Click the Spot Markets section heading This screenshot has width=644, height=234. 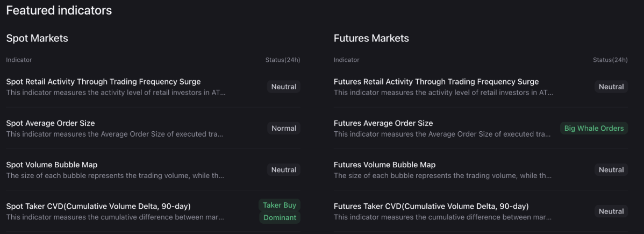pos(37,38)
